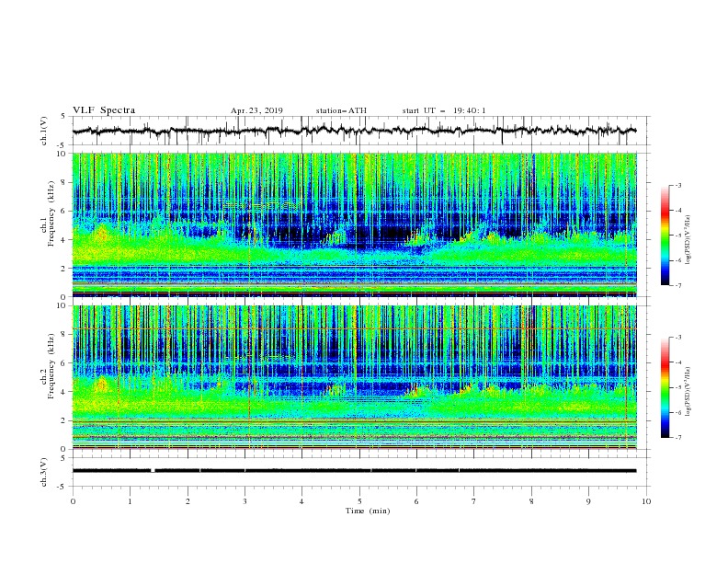The width and height of the screenshot is (728, 563).
Task: Click the "0" tick on the time axis
Action: coord(73,501)
